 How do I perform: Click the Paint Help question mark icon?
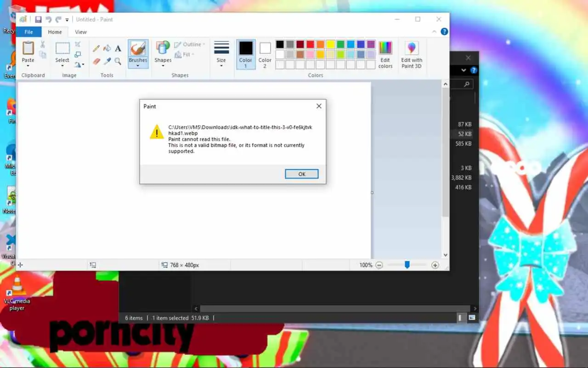[x=444, y=32]
